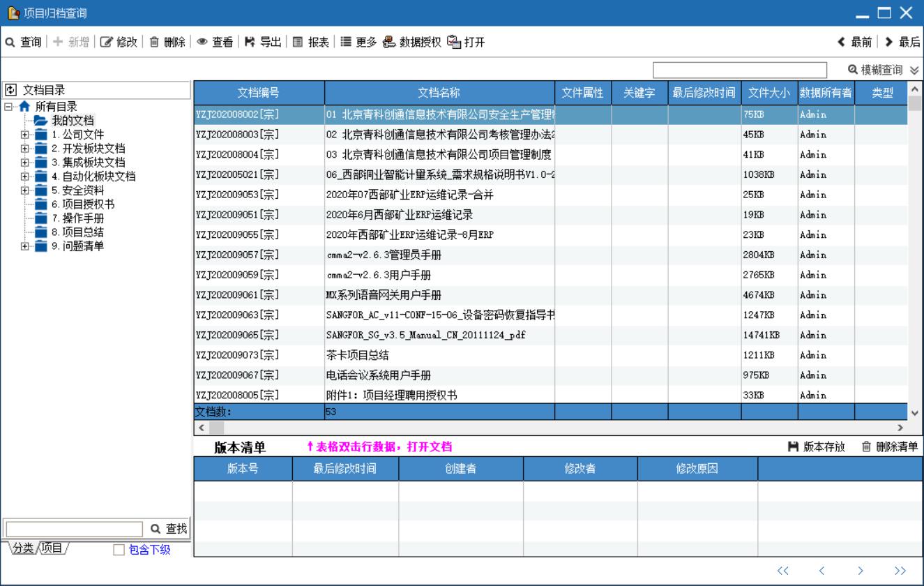Delete the version list with 删除清单
The width and height of the screenshot is (924, 586).
pos(865,446)
